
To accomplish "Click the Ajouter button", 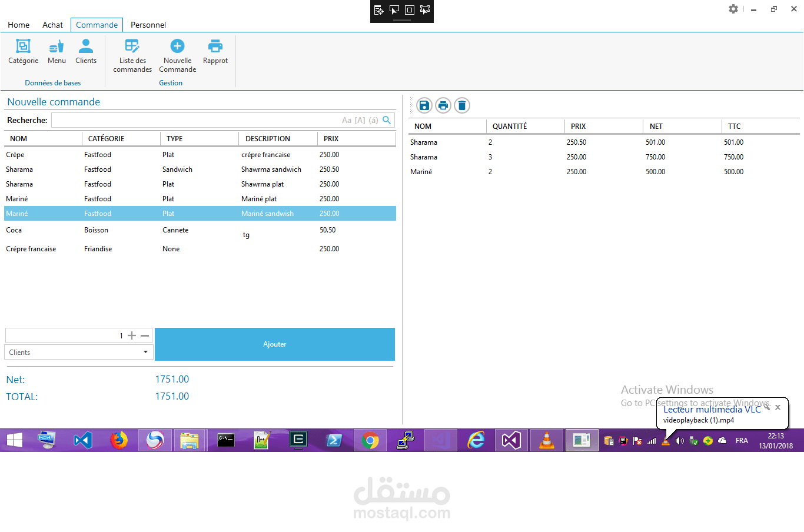I will (x=275, y=344).
